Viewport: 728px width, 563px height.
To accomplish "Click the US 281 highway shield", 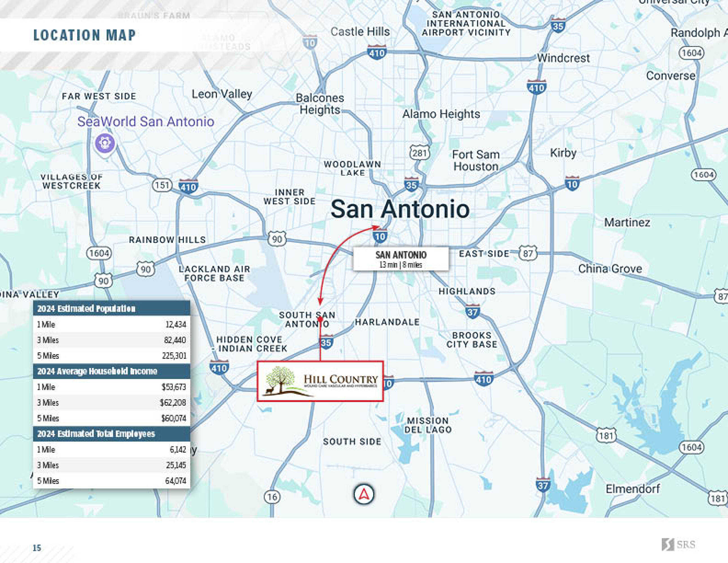I will [x=419, y=153].
